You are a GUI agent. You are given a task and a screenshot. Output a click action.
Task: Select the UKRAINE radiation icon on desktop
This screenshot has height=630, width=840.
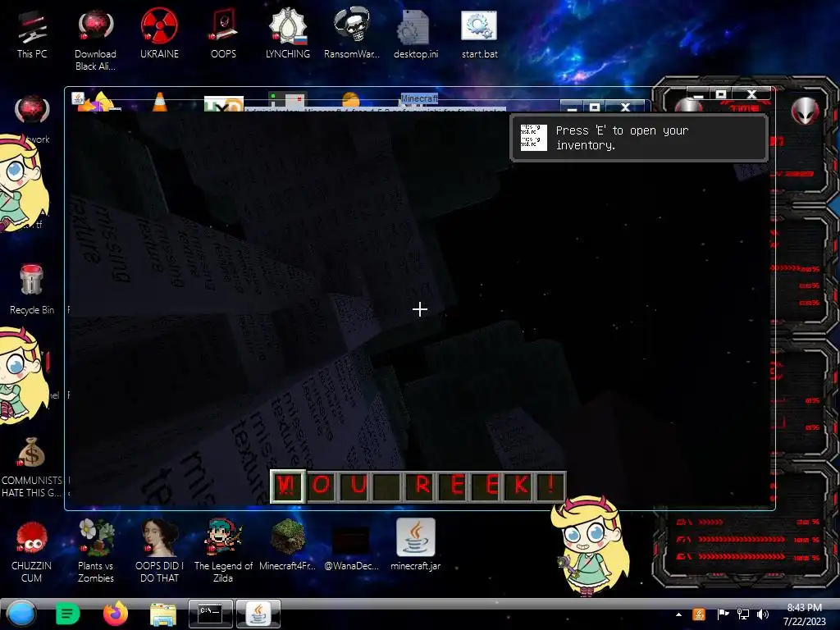[159, 33]
